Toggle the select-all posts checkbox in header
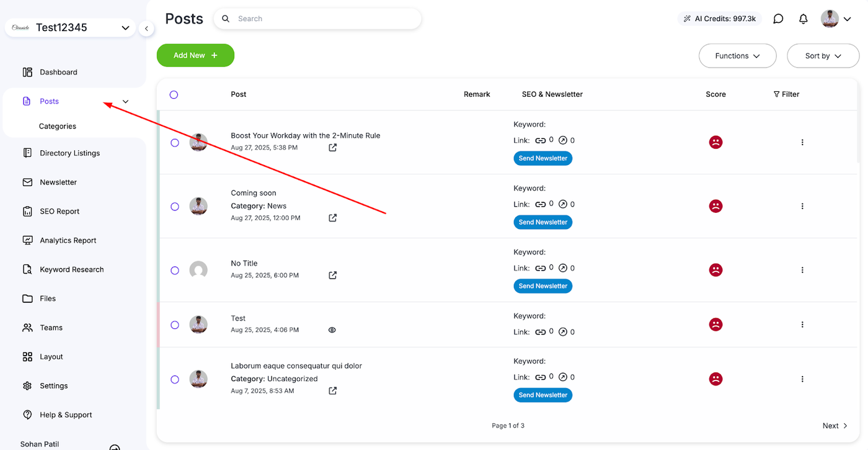868x450 pixels. (174, 94)
